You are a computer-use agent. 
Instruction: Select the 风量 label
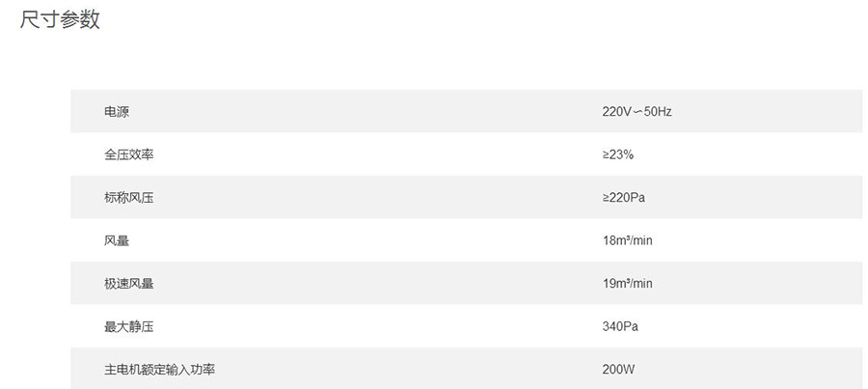pos(117,240)
